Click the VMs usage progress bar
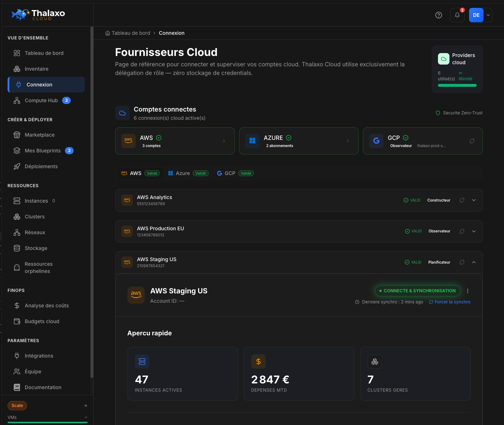Viewport: 504px width, 425px height. [x=47, y=422]
